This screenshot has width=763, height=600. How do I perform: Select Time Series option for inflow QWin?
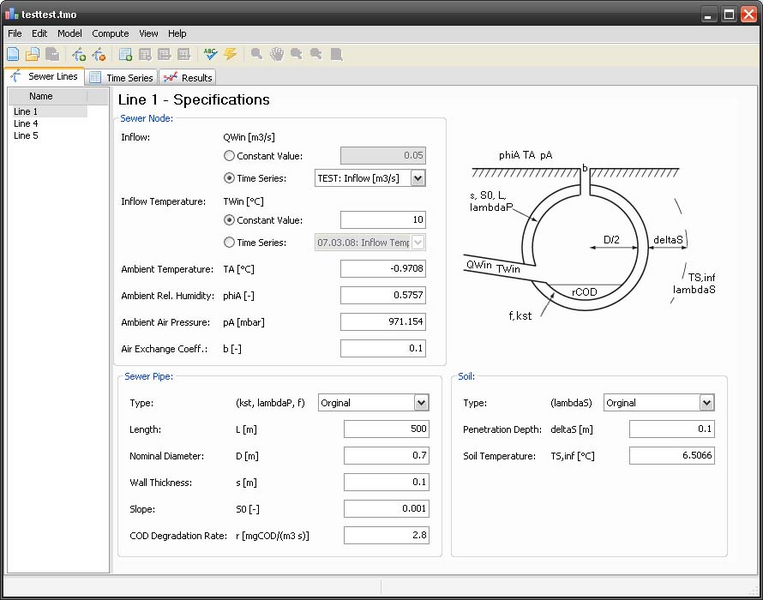tap(230, 178)
